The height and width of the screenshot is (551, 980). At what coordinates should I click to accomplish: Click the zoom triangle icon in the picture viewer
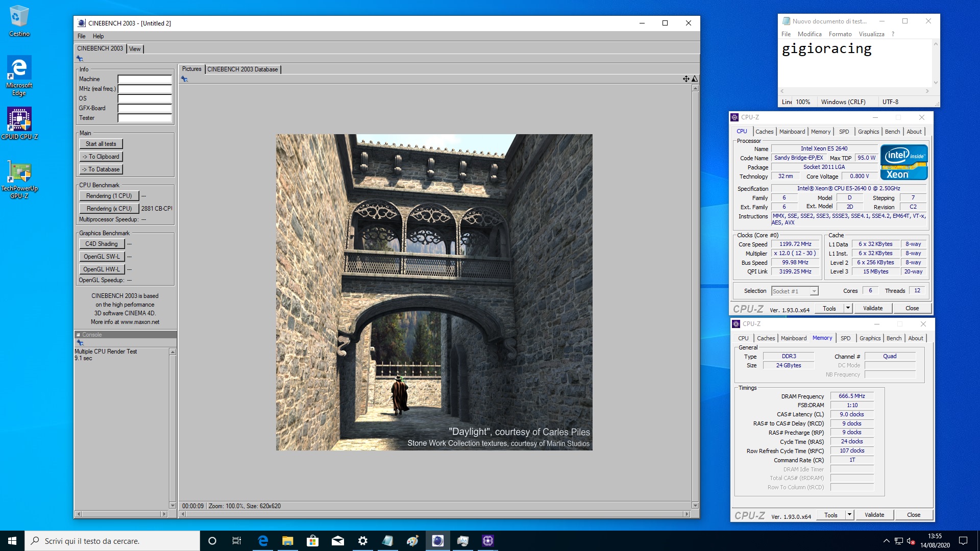[x=694, y=79]
